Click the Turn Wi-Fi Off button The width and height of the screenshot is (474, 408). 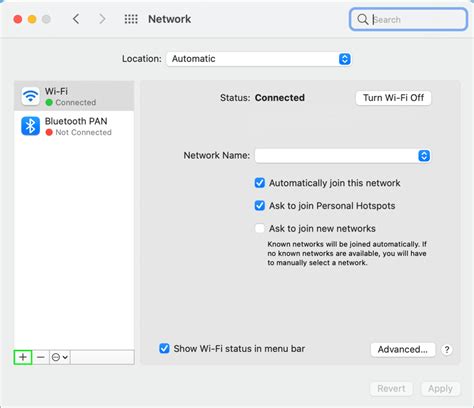point(393,98)
